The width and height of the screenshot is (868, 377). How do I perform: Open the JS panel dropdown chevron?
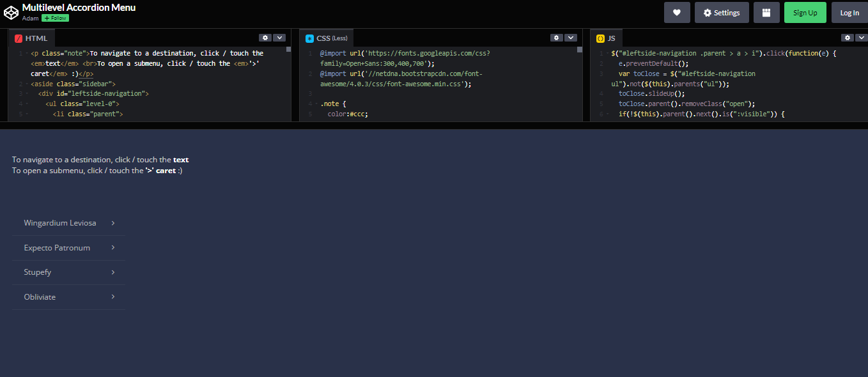[x=861, y=38]
